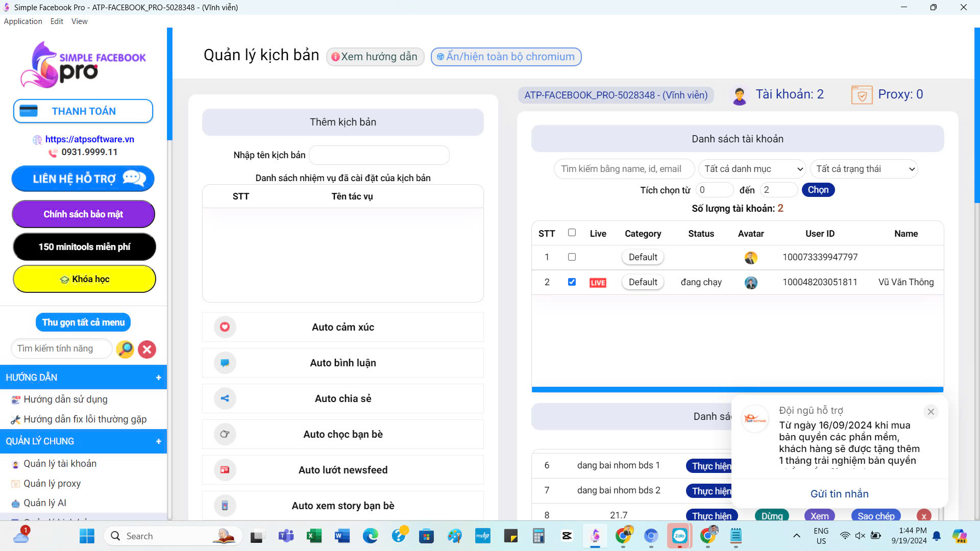Enable the select-all accounts checkbox
This screenshot has height=551, width=980.
pos(572,232)
